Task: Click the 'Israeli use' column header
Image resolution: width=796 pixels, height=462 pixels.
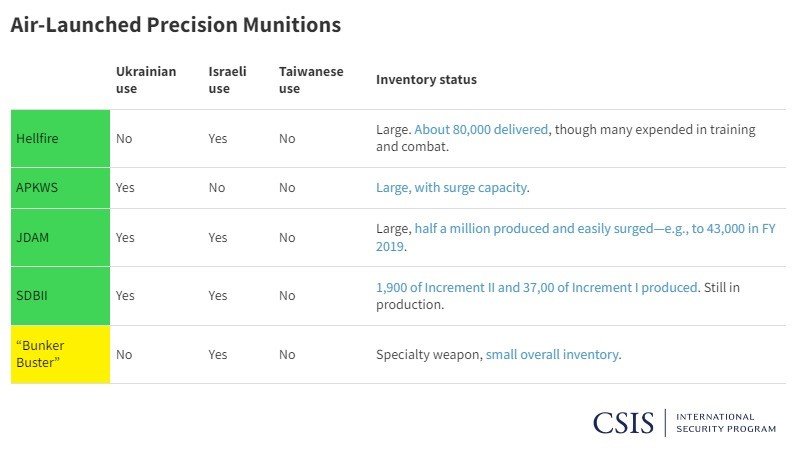Action: pyautogui.click(x=227, y=80)
